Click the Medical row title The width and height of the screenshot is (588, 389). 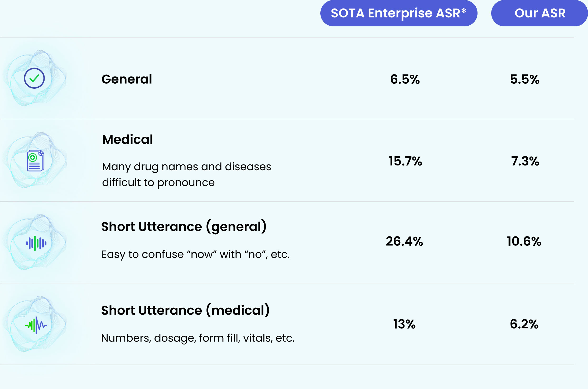point(128,139)
